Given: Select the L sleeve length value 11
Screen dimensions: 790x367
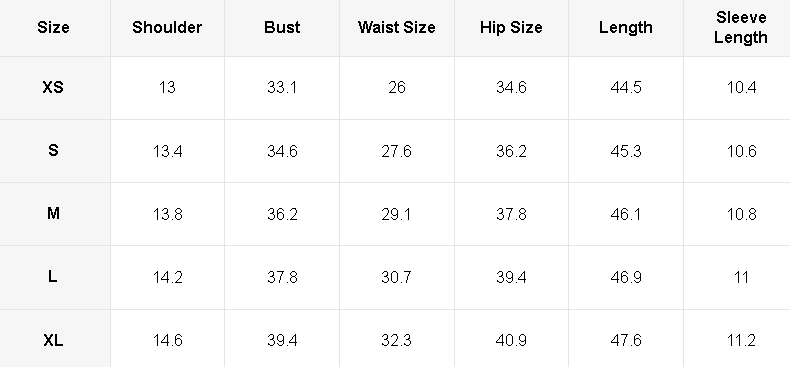Looking at the screenshot, I should [x=741, y=277].
